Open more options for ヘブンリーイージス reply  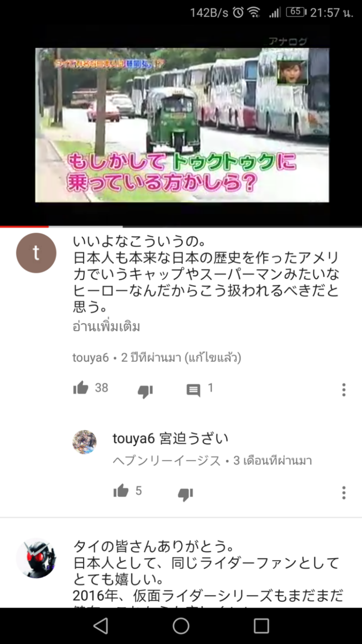(343, 492)
